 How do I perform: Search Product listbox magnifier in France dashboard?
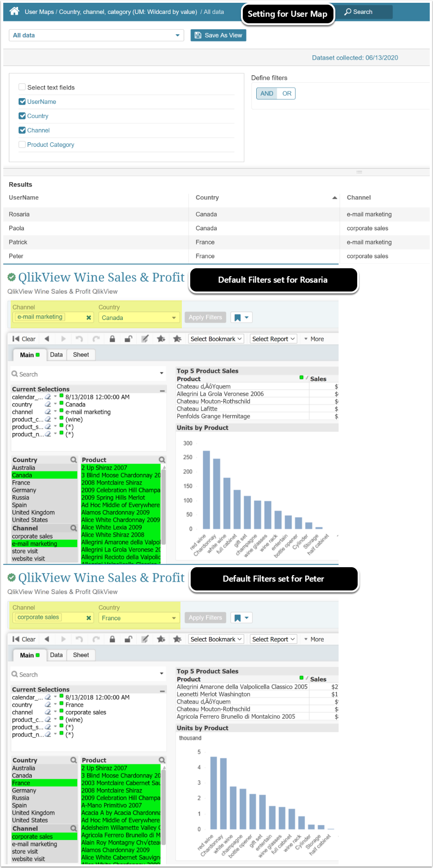pyautogui.click(x=162, y=760)
